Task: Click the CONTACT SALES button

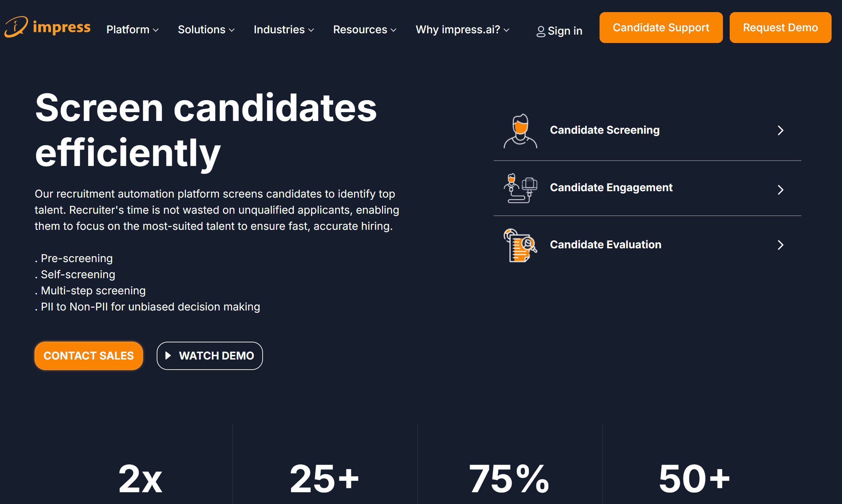Action: pos(89,355)
